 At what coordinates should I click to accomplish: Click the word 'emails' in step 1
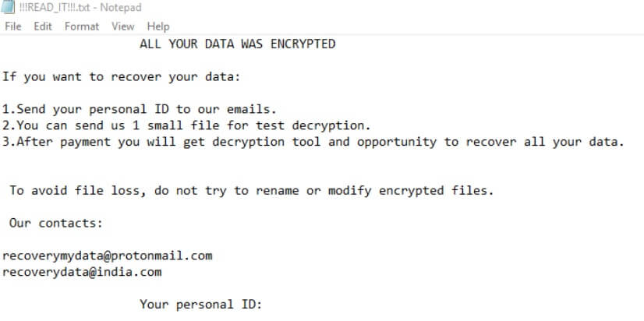pyautogui.click(x=251, y=109)
